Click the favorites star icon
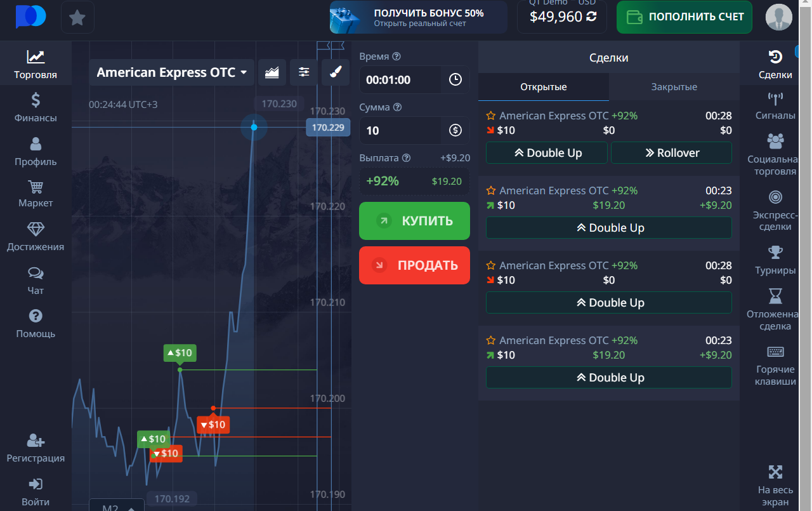The image size is (812, 511). click(77, 17)
